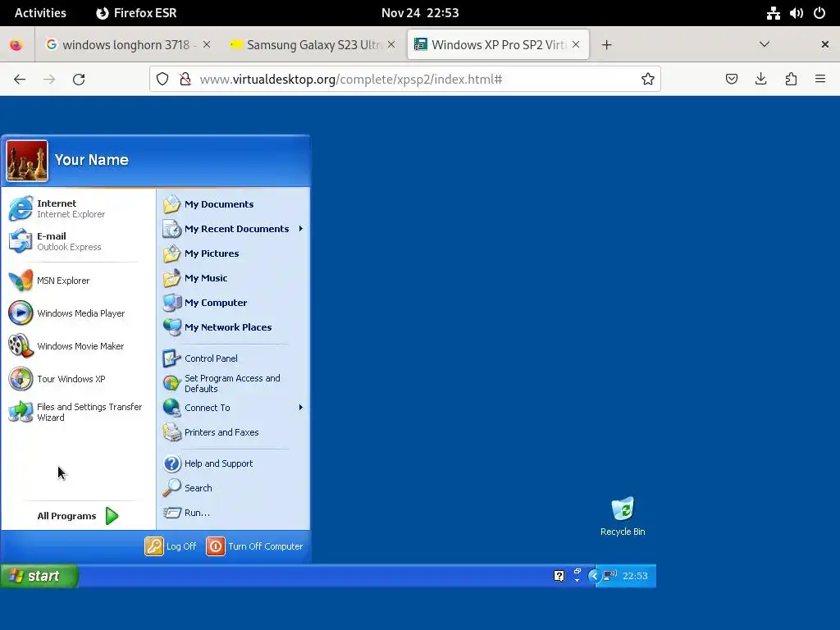840x630 pixels.
Task: Click Turn Off Computer button
Action: (x=254, y=546)
